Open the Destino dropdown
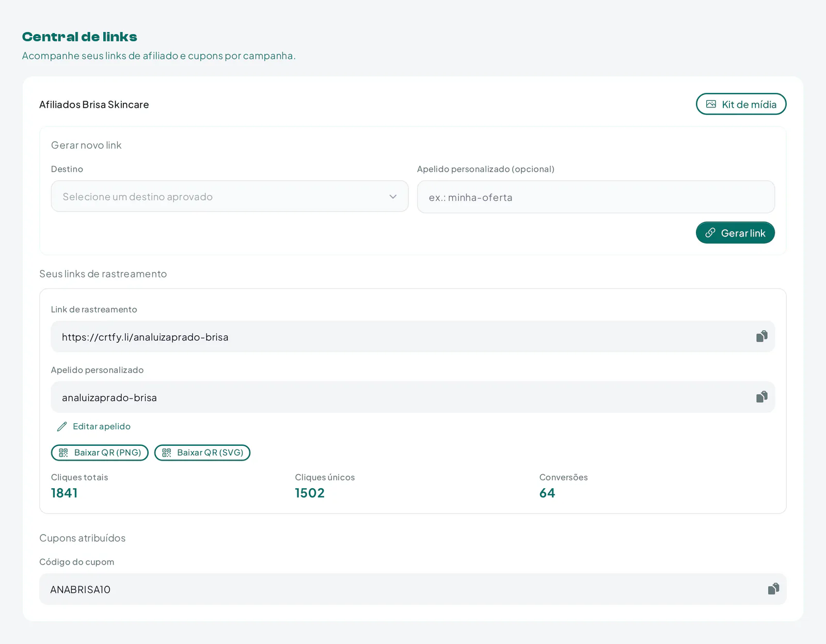The height and width of the screenshot is (644, 826). point(230,196)
